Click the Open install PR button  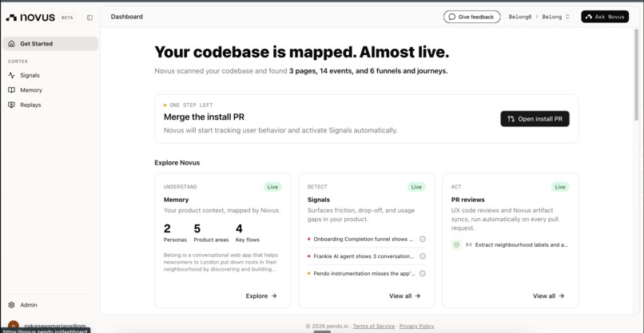(535, 119)
